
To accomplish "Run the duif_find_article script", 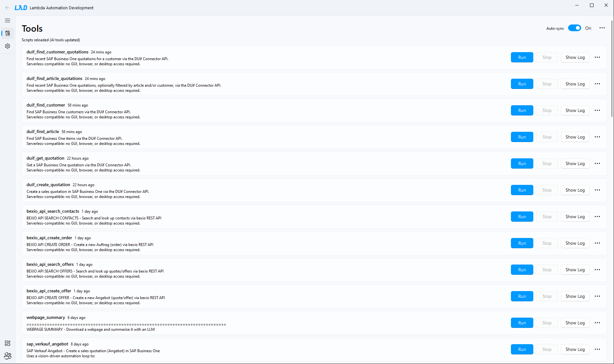I will (522, 137).
